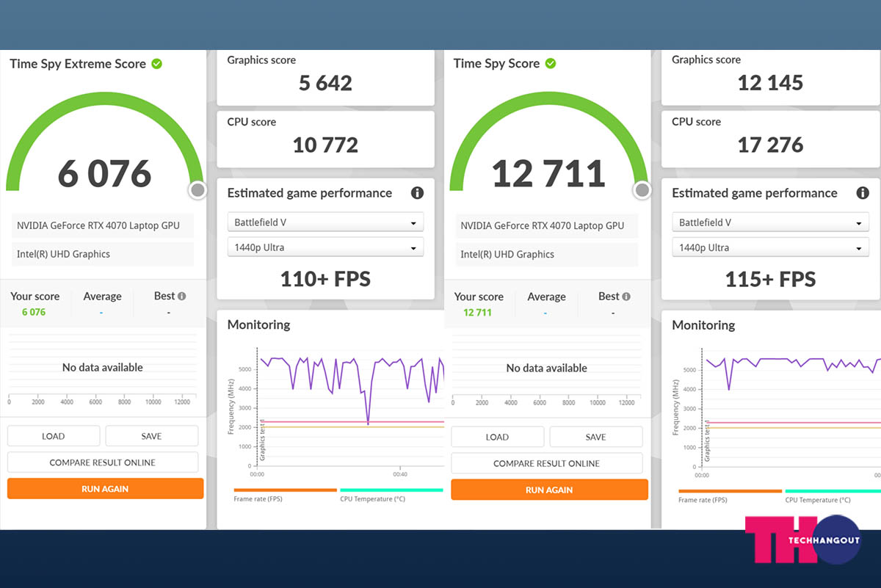Click COMPARE RESULT ONLINE under 12 711 score
Image resolution: width=881 pixels, height=588 pixels.
[547, 463]
